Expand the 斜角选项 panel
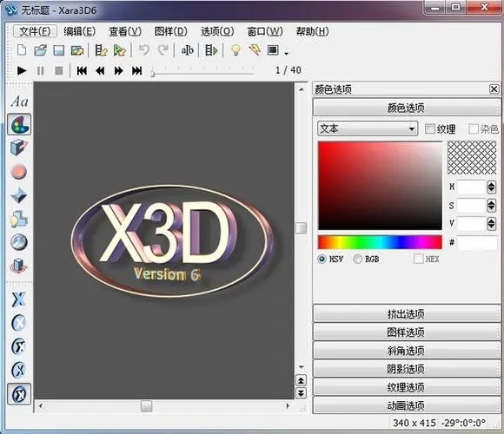Viewport: 504px width, 434px height. (x=407, y=350)
